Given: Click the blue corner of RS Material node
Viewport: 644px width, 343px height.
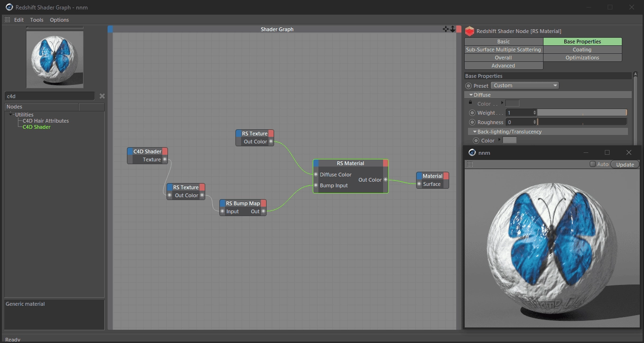Looking at the screenshot, I should click(x=316, y=163).
